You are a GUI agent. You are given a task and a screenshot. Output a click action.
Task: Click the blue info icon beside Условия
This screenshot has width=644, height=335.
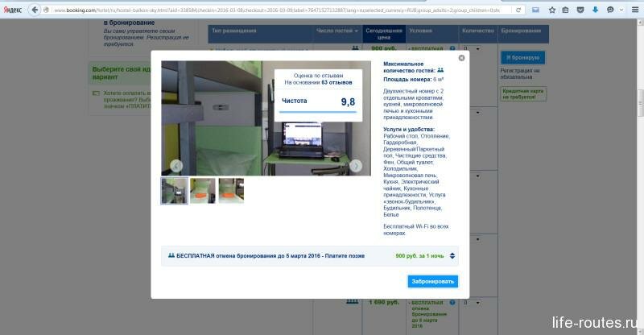pyautogui.click(x=452, y=48)
